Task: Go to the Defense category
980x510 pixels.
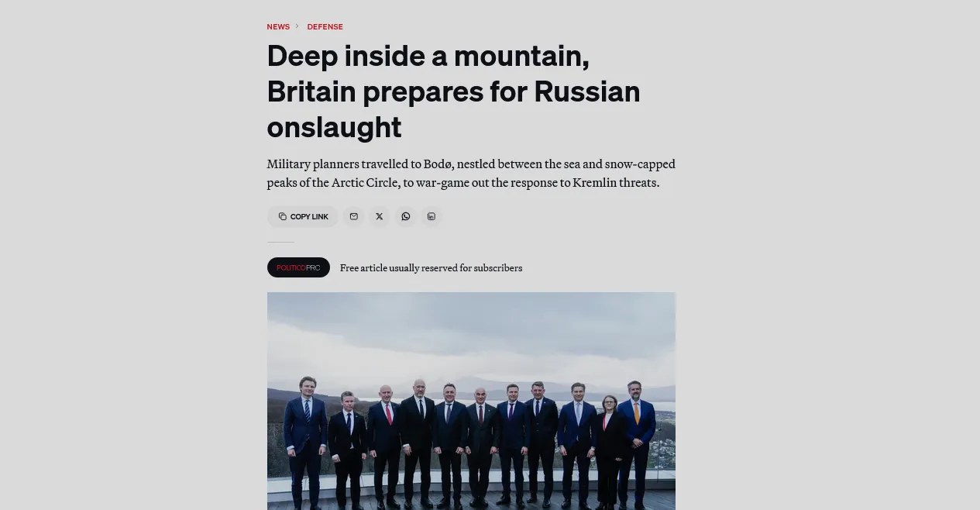Action: click(x=325, y=26)
